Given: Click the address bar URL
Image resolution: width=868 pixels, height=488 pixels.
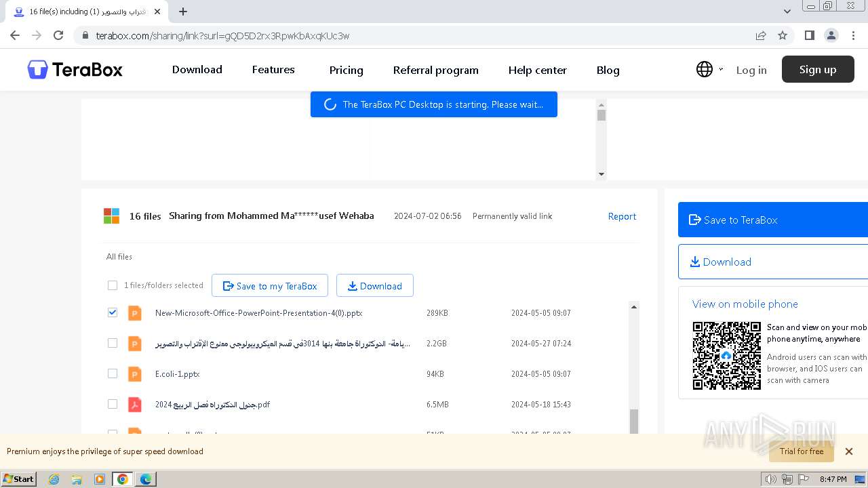Looking at the screenshot, I should click(x=222, y=36).
